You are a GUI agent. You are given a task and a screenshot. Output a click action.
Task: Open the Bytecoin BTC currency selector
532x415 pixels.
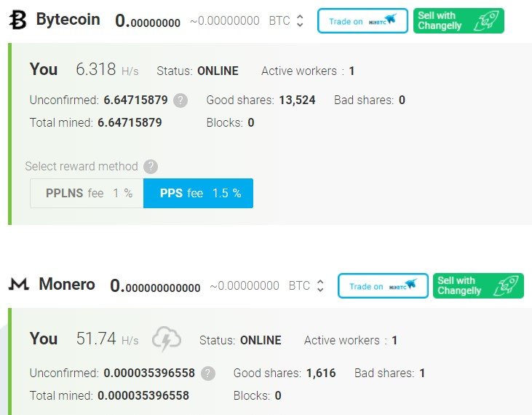pyautogui.click(x=300, y=21)
